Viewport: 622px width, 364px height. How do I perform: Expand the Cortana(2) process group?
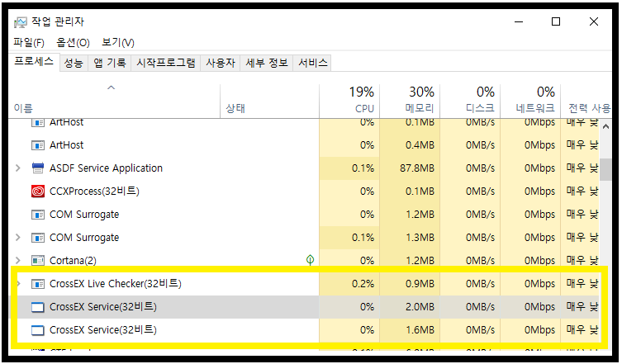(x=18, y=261)
